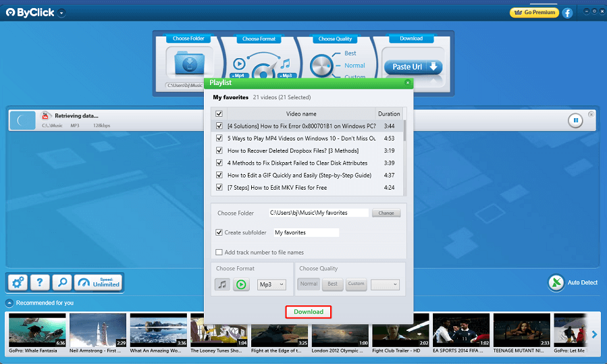Screen dimensions: 607x364
Task: Click the Go Premium button
Action: [x=534, y=12]
